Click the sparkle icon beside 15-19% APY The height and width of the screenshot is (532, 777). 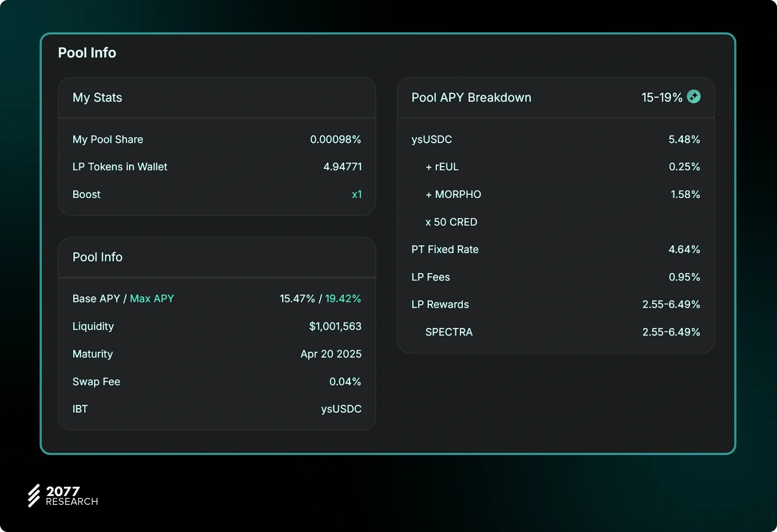(693, 97)
